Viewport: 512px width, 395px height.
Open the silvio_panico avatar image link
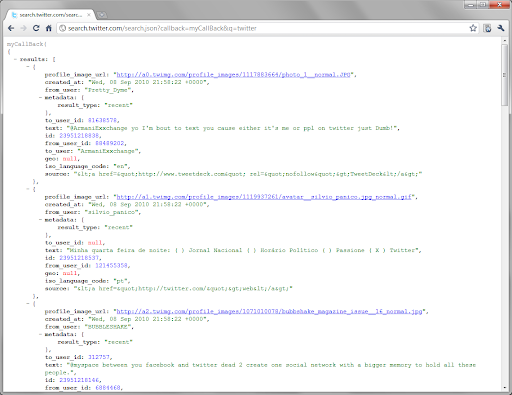[264, 197]
